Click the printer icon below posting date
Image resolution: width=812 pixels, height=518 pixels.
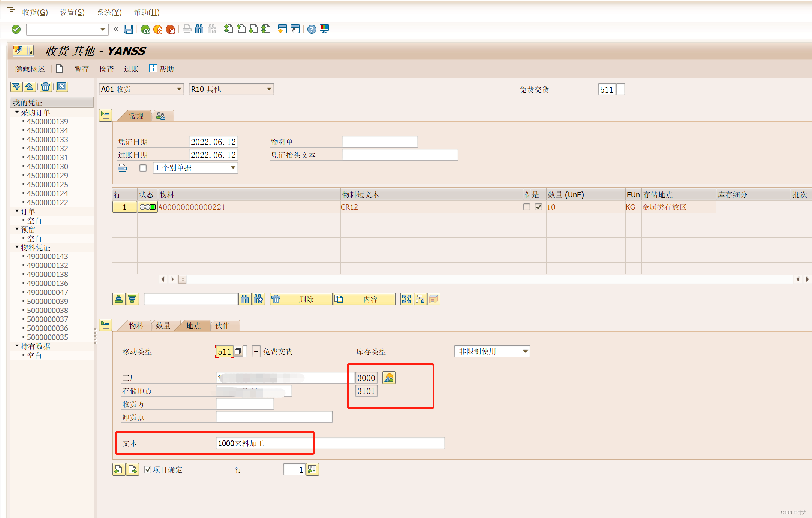tap(122, 168)
